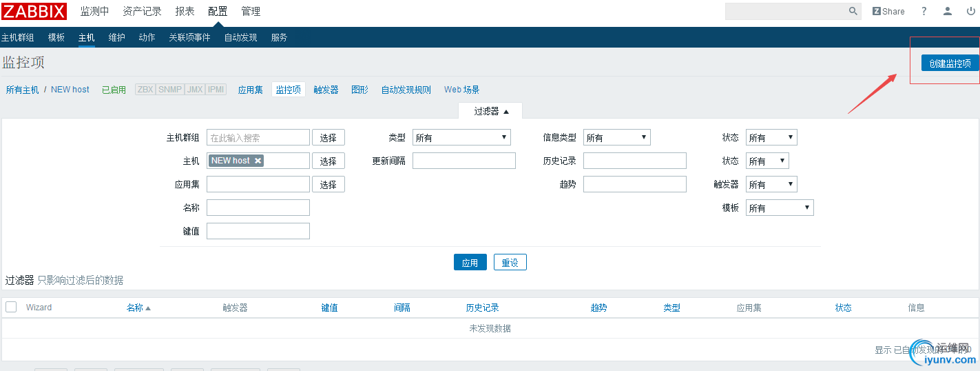Remove the NEW host tag
This screenshot has width=980, height=371.
tap(258, 161)
